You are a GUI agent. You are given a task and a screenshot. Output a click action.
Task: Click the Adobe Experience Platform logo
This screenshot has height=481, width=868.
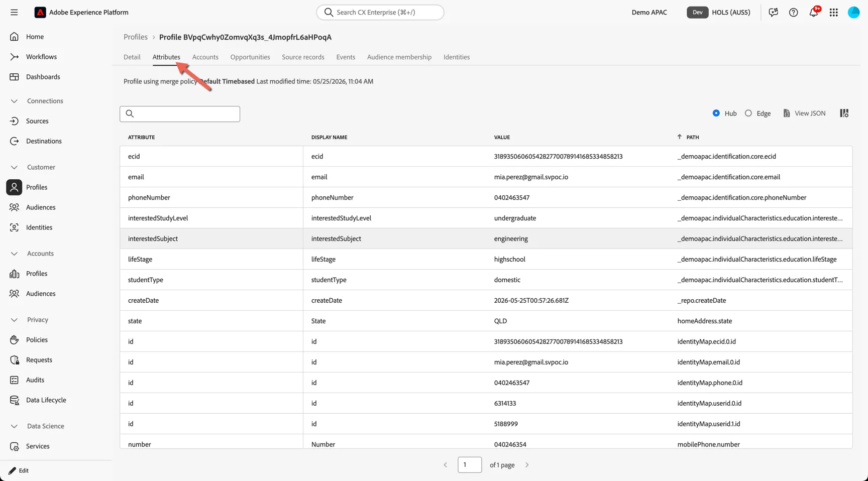[40, 12]
